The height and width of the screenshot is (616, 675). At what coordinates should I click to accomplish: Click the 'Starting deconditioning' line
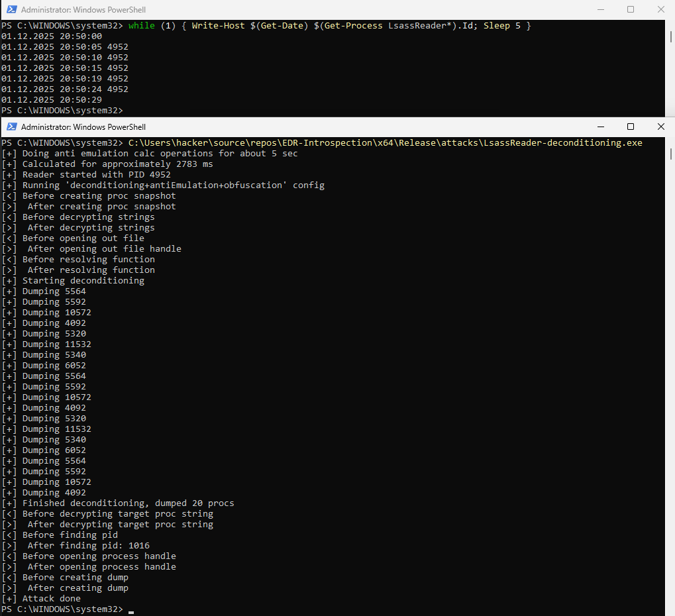(x=73, y=281)
